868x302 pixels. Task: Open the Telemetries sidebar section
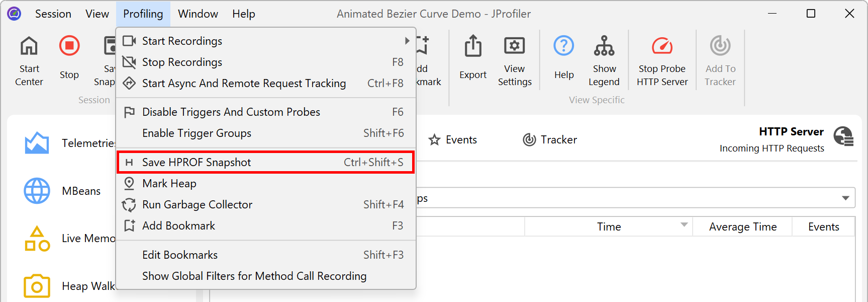click(37, 143)
